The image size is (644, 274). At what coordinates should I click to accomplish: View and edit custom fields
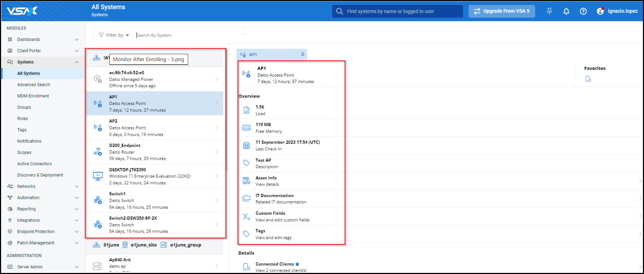(441, 216)
